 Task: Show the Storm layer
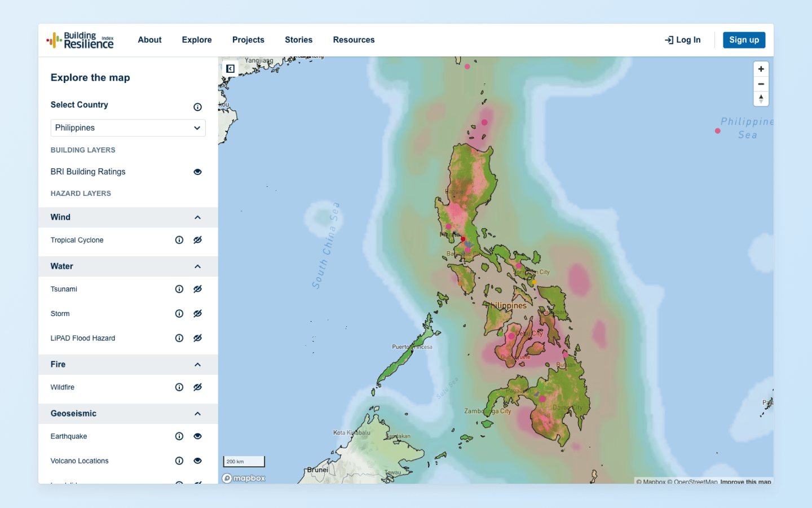[x=197, y=314]
